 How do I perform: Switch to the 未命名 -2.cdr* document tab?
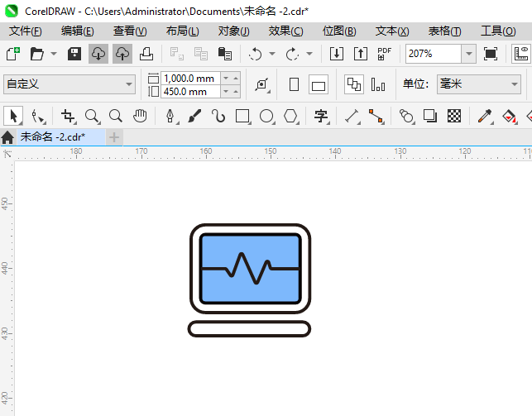point(61,137)
